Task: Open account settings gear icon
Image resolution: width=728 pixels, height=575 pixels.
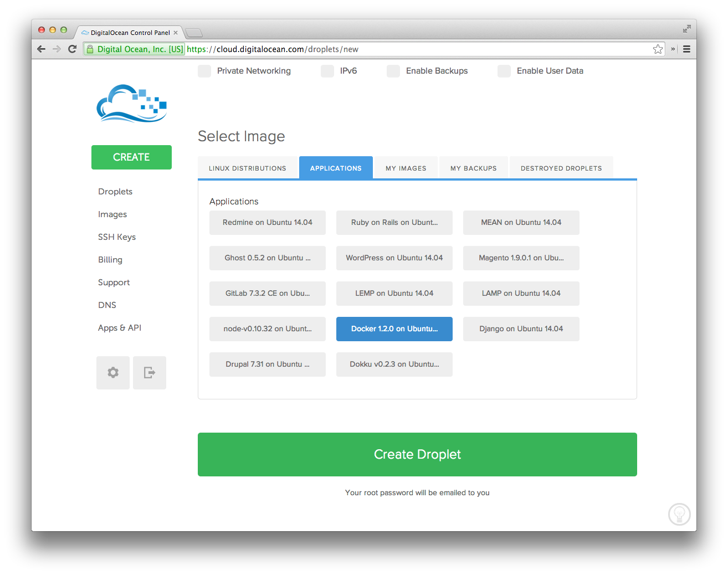Action: click(x=113, y=373)
